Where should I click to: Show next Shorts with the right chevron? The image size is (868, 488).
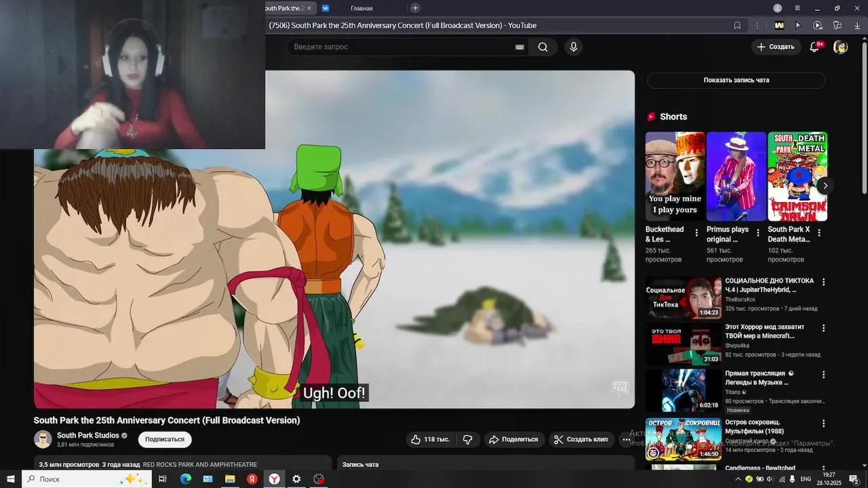coord(825,186)
